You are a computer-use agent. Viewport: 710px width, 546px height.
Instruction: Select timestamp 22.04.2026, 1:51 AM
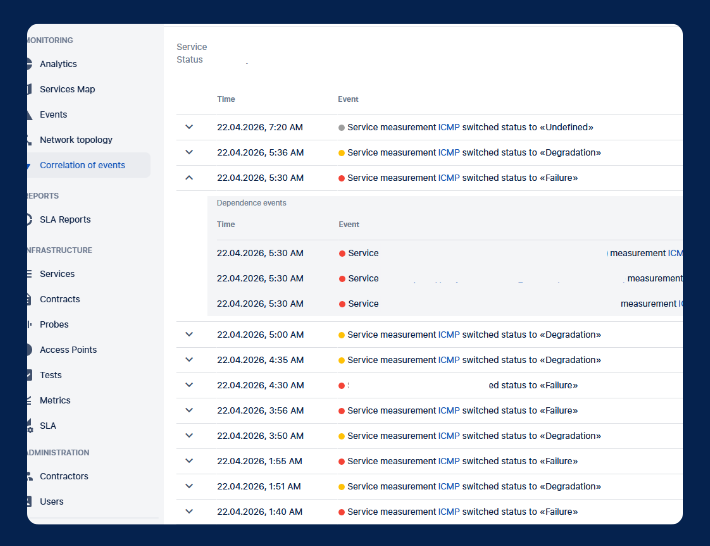click(259, 487)
